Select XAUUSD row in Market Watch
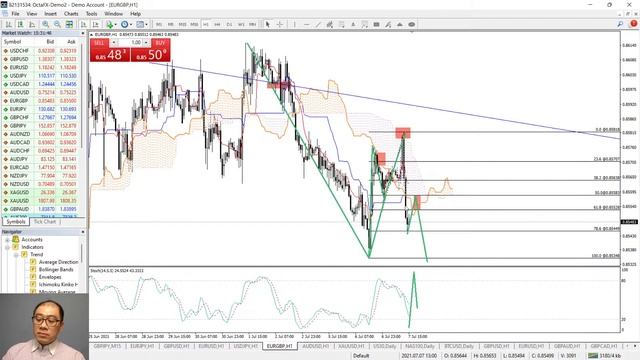 click(x=42, y=201)
